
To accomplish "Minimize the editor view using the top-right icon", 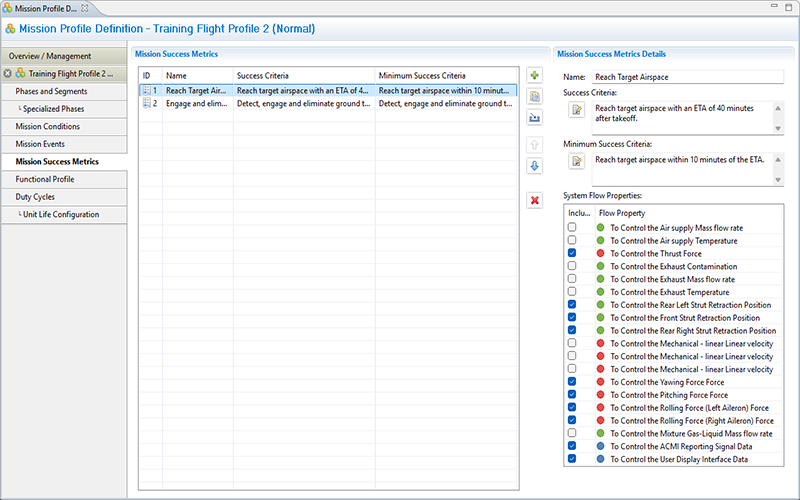I will [x=774, y=6].
